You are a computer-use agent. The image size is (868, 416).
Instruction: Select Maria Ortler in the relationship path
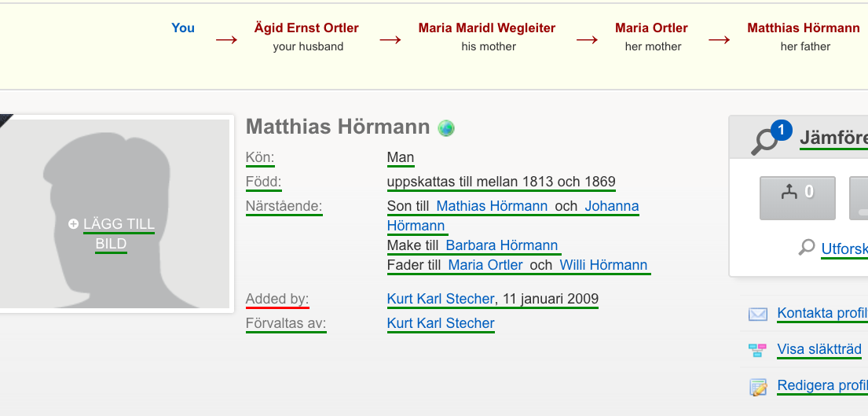[x=651, y=28]
